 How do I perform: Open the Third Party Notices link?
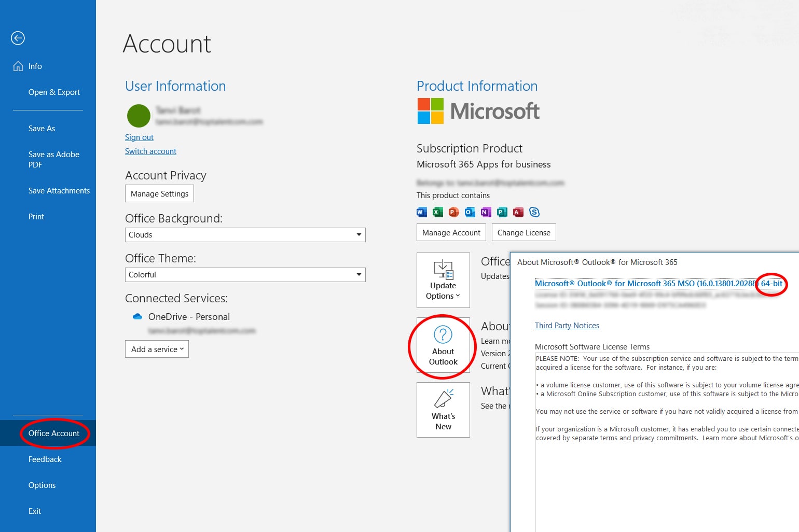coord(567,326)
